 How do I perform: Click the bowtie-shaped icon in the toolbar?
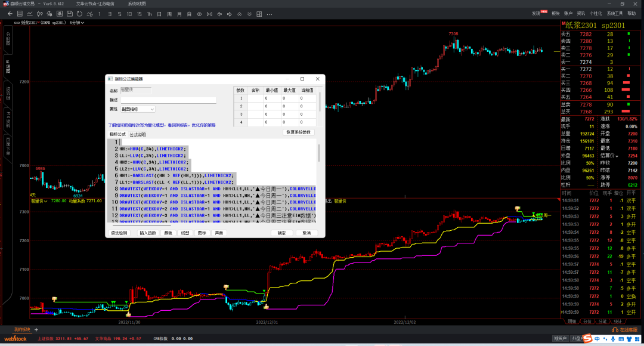pyautogui.click(x=209, y=14)
